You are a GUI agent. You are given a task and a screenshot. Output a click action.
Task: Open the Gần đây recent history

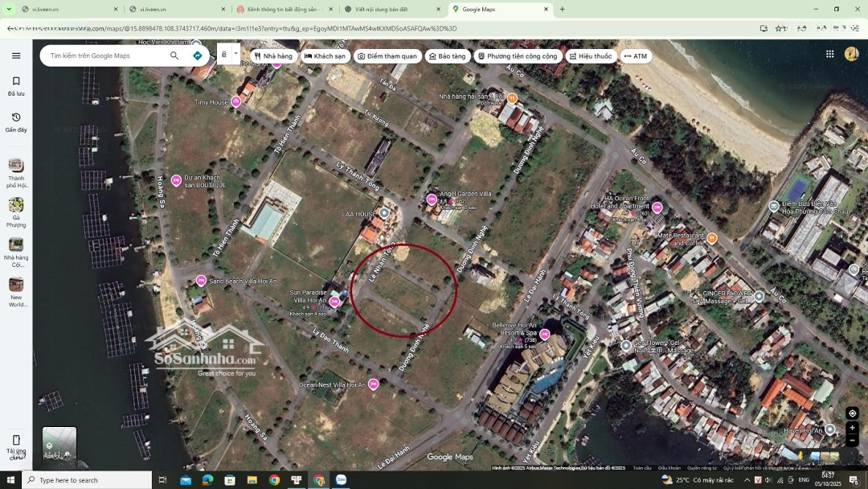16,122
